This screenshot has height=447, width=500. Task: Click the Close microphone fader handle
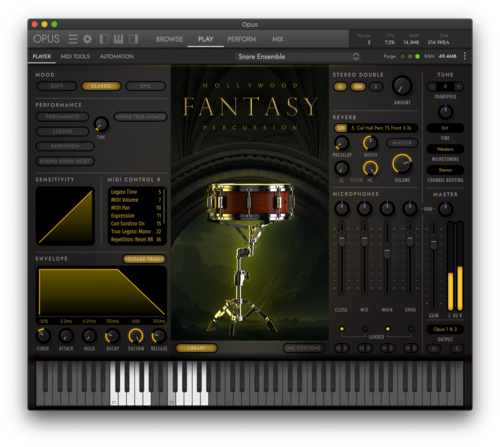[342, 239]
